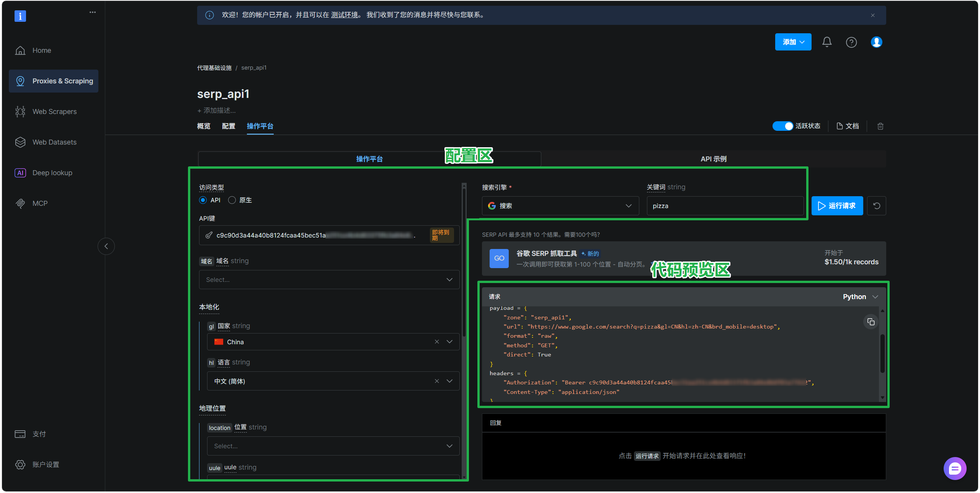Toggle the 活跃状态 active switch

tap(782, 126)
